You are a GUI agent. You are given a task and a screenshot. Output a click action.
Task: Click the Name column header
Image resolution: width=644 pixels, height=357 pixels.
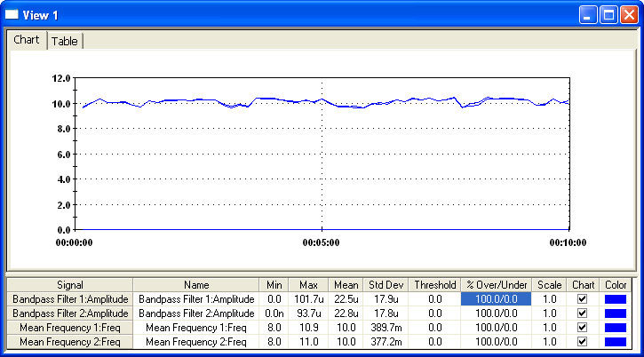point(196,285)
